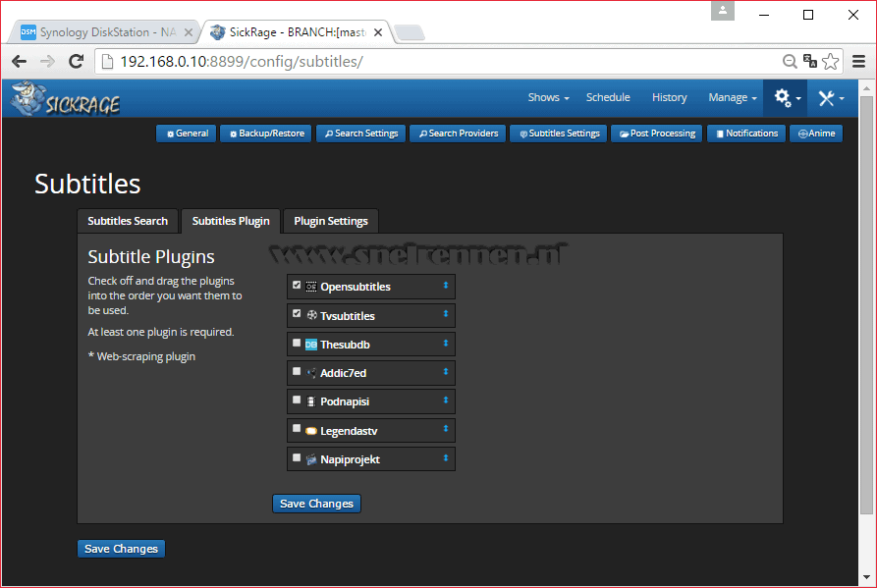The height and width of the screenshot is (588, 877).
Task: Click the scrollbar down arrow
Action: point(866,577)
